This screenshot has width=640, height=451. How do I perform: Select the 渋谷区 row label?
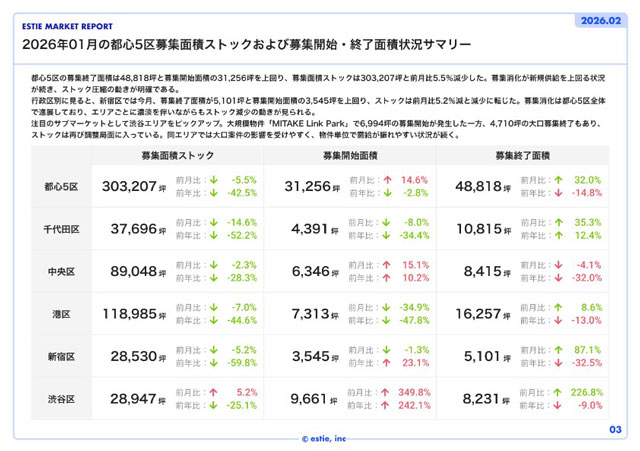(61, 399)
